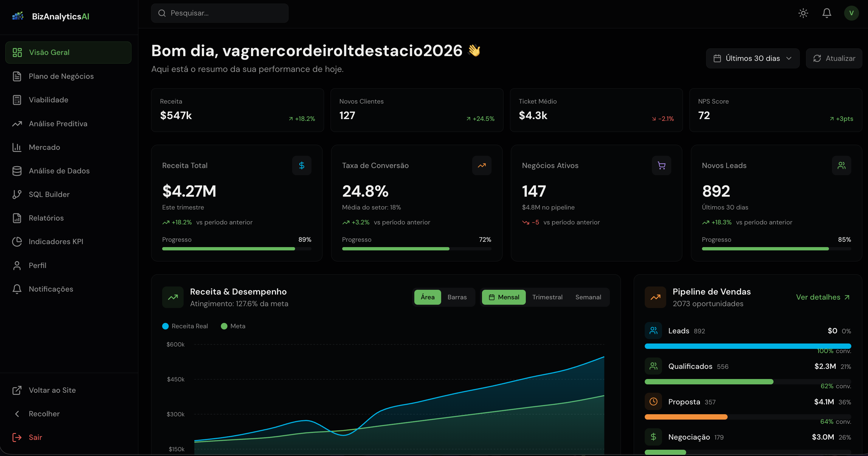Click the BizAnalyticsAI logo icon
This screenshot has height=456, width=868.
[18, 16]
